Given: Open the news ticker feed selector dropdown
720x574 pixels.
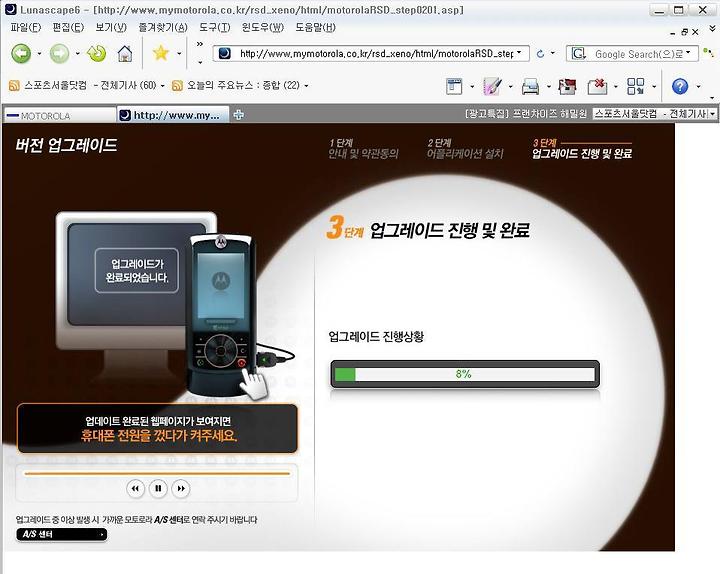Looking at the screenshot, I should click(x=712, y=113).
